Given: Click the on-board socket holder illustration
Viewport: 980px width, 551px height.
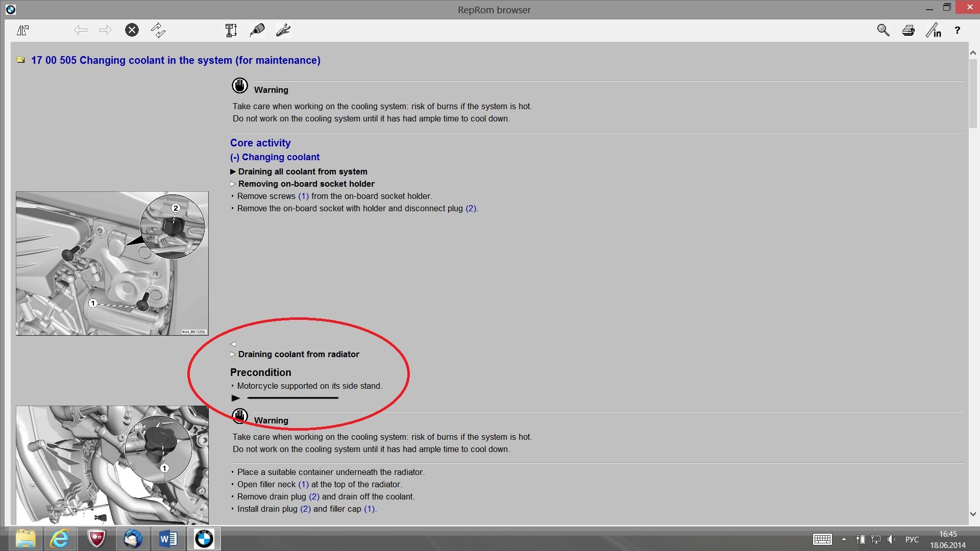Looking at the screenshot, I should [x=112, y=263].
